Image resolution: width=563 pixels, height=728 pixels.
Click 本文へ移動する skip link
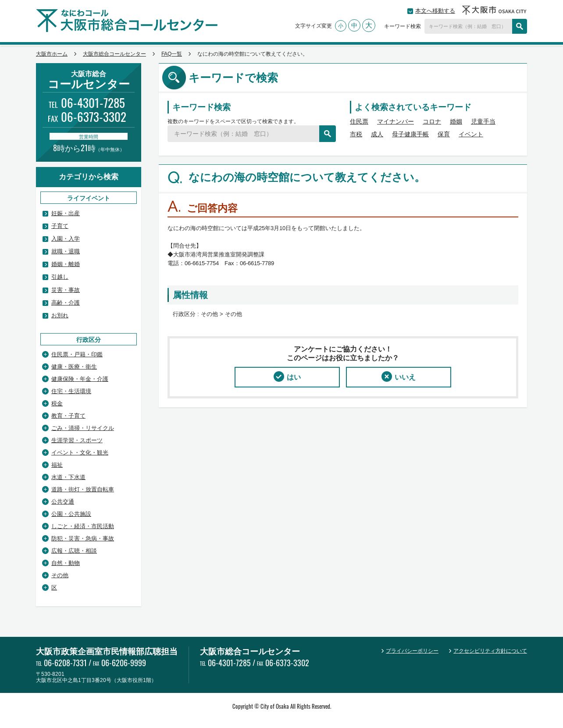click(x=435, y=11)
